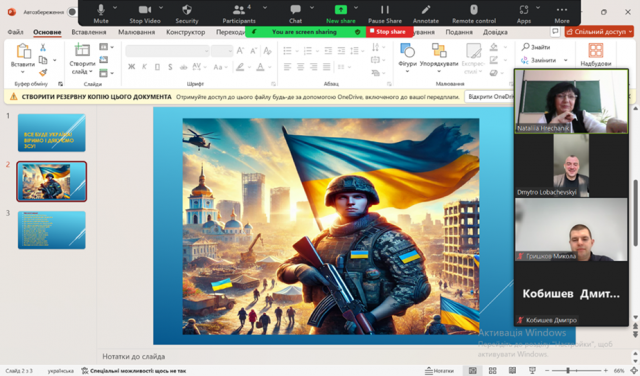This screenshot has height=376, width=640.
Task: Switch to reading view in status bar
Action: 512,371
